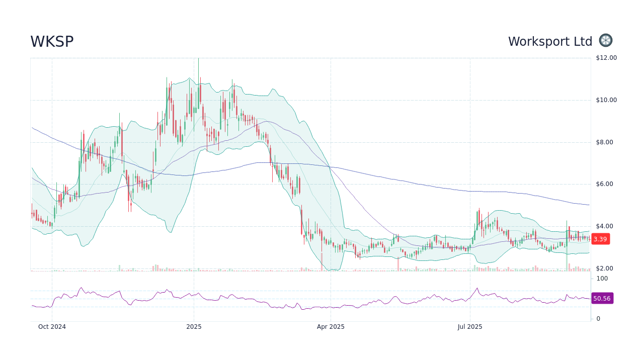The width and height of the screenshot is (644, 362).
Task: Select the WKSP ticker symbol heading
Action: point(52,42)
